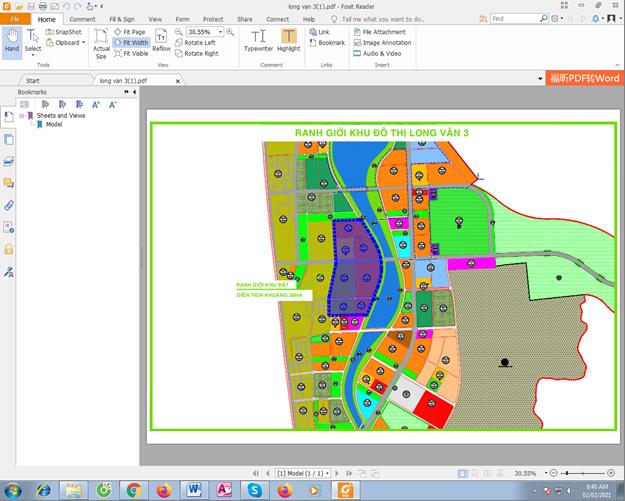Toggle the Fit Page view mode
Viewport: 625px width, 501px height.
pos(129,32)
